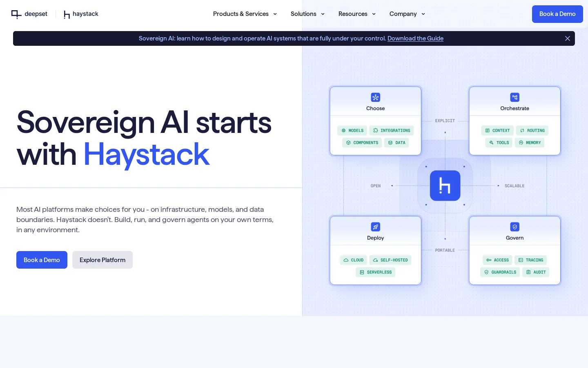This screenshot has height=368, width=588.
Task: Click the CONTEXT tag
Action: click(x=497, y=130)
